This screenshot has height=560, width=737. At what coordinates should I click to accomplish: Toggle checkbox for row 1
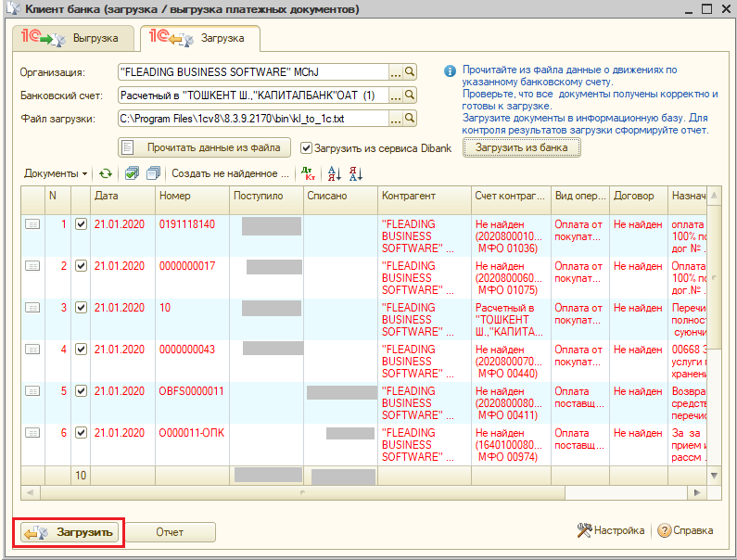[81, 224]
